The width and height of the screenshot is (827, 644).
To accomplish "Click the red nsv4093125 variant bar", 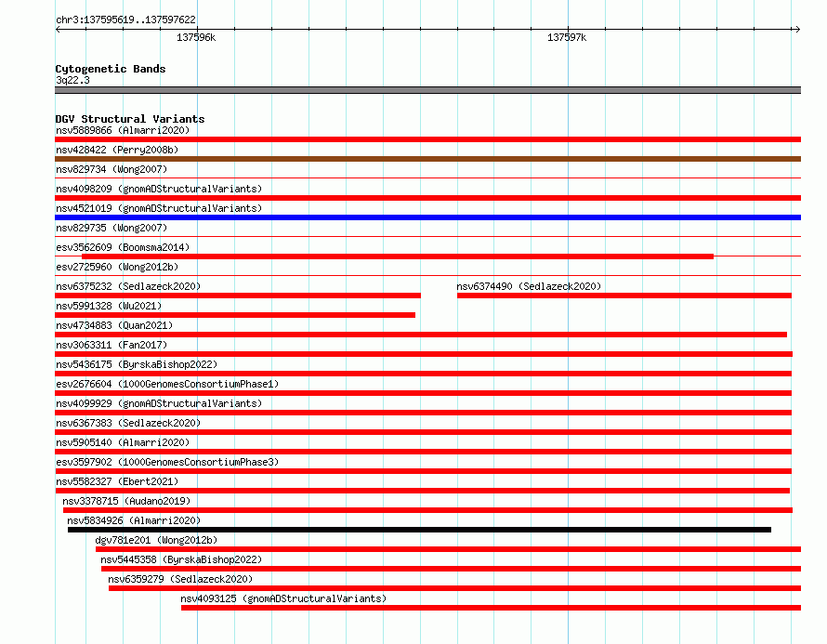I will 491,608.
